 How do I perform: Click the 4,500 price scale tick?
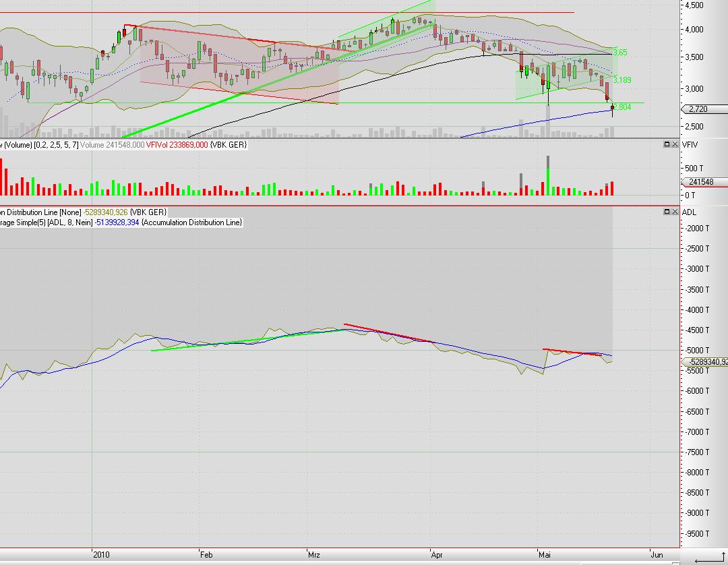click(694, 5)
